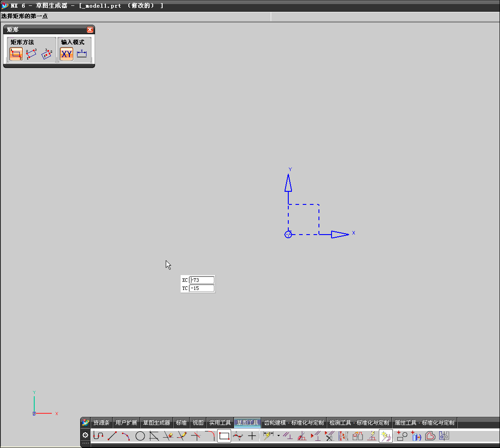Switch to the 齿轮建模 toolbar tab

coord(295,422)
